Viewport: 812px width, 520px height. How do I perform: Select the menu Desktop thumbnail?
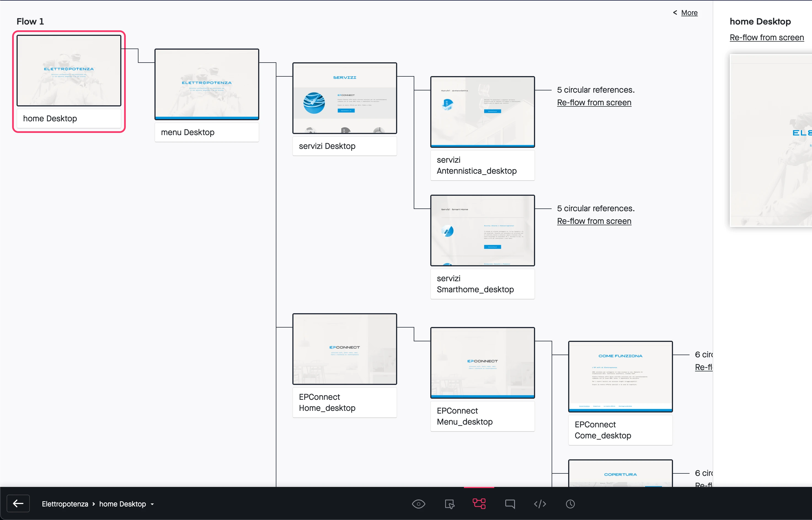207,84
